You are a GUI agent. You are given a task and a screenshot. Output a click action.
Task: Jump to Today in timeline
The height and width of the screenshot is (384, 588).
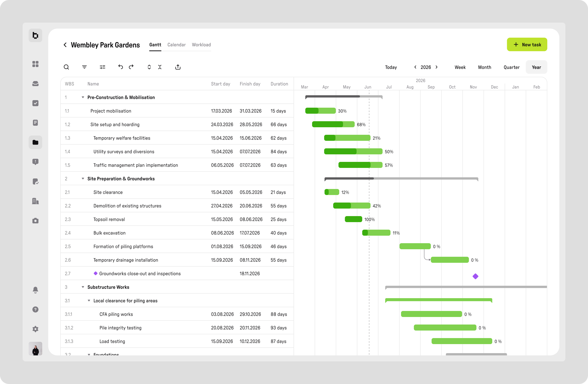391,67
